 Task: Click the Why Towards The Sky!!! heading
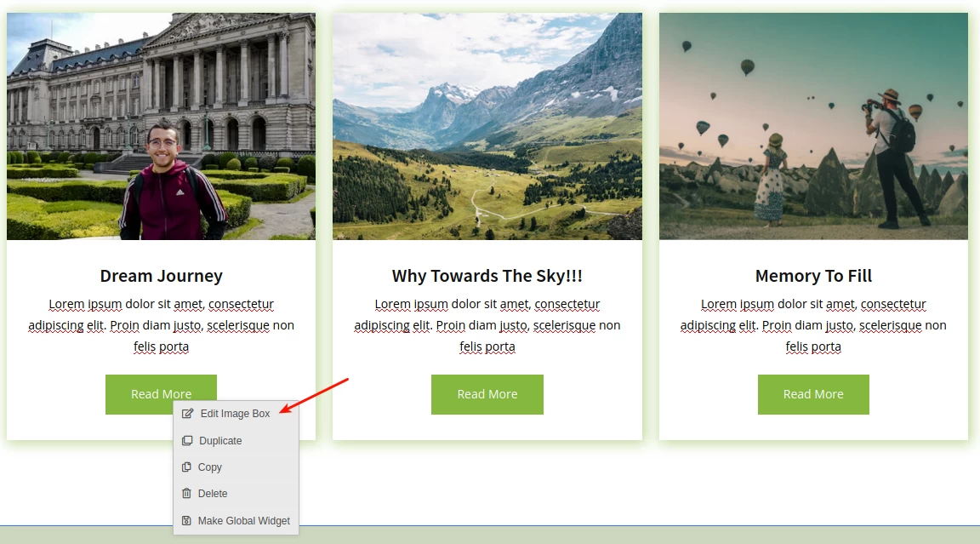coord(487,276)
